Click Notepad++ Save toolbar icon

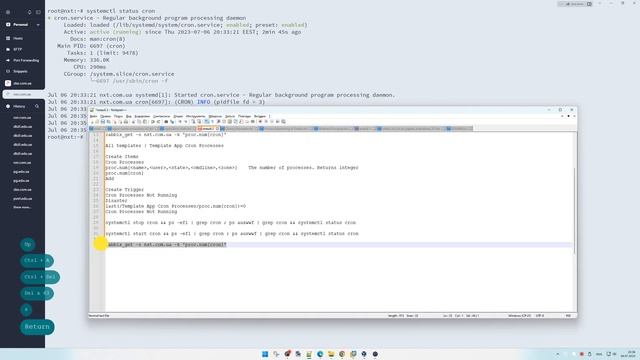point(103,122)
